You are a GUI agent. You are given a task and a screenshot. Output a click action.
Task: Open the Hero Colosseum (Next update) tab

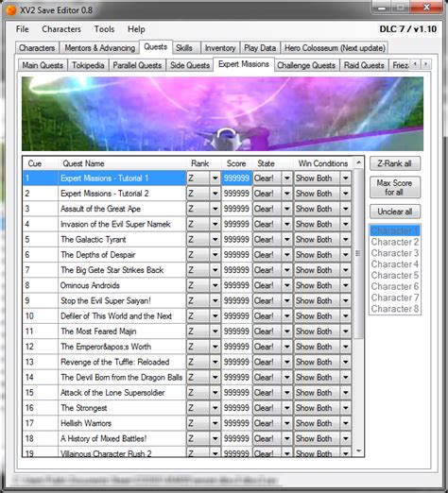tap(335, 48)
